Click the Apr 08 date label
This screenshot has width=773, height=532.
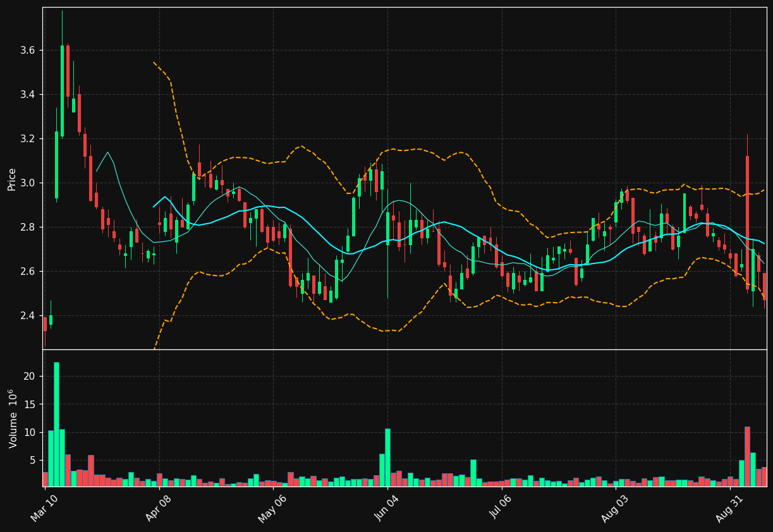click(160, 508)
